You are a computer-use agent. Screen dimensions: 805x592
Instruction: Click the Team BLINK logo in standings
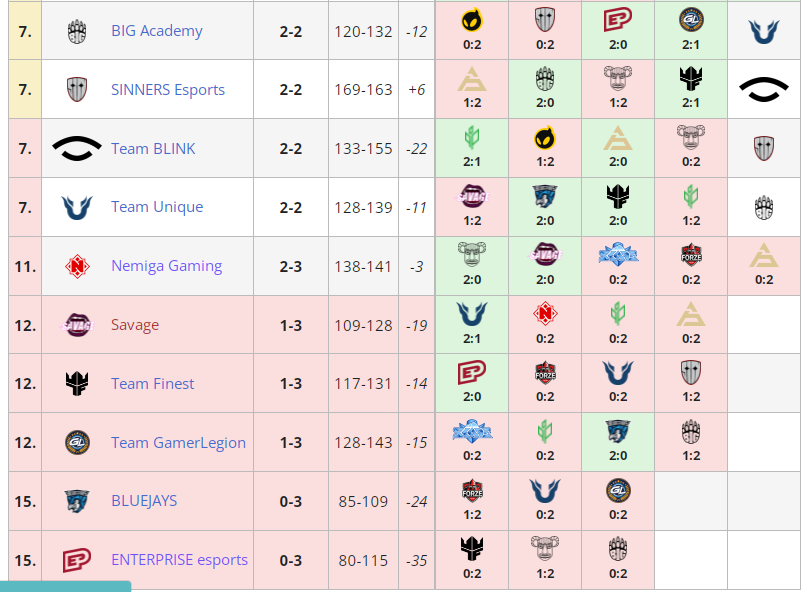pyautogui.click(x=77, y=149)
